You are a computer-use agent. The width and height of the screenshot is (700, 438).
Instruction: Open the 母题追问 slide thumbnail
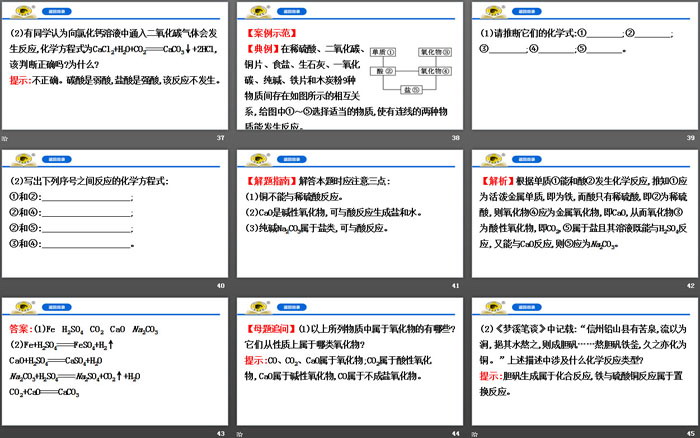coord(349,364)
